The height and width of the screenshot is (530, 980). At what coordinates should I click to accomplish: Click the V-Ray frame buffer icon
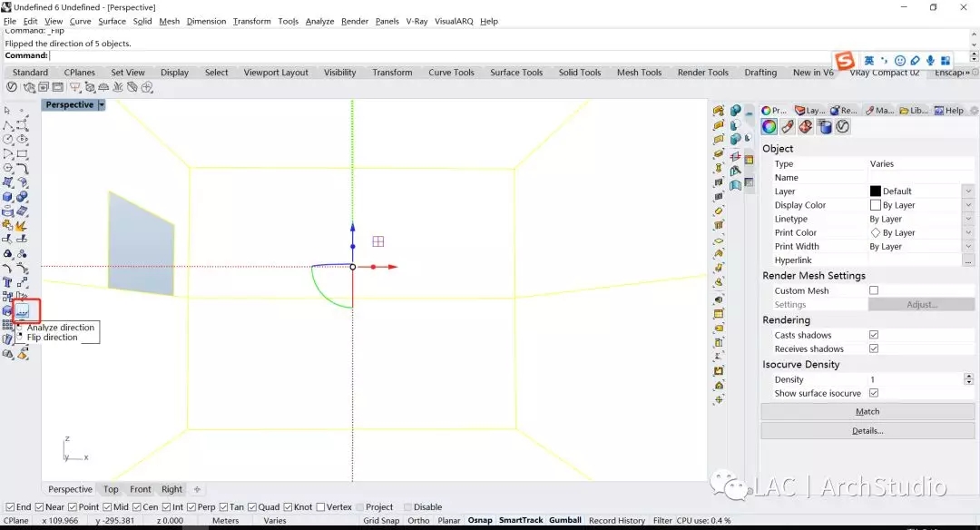57,87
